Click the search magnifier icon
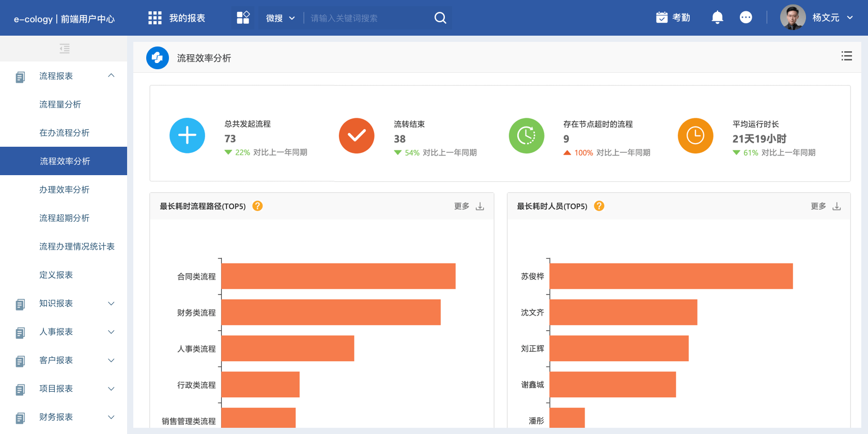 pos(440,18)
